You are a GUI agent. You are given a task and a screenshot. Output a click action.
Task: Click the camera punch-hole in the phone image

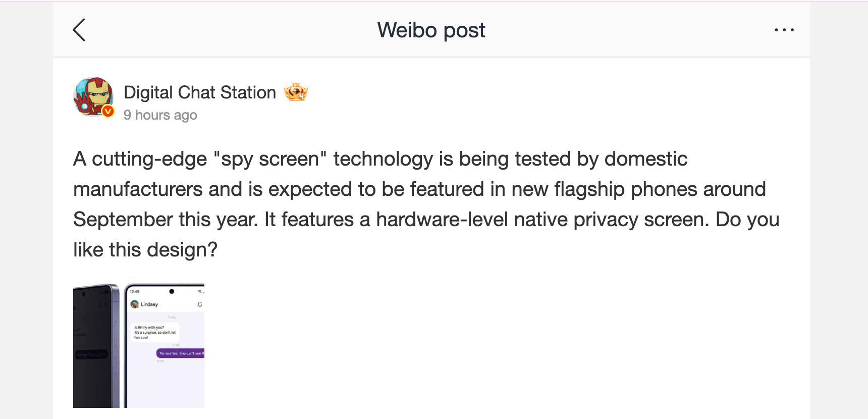(172, 291)
